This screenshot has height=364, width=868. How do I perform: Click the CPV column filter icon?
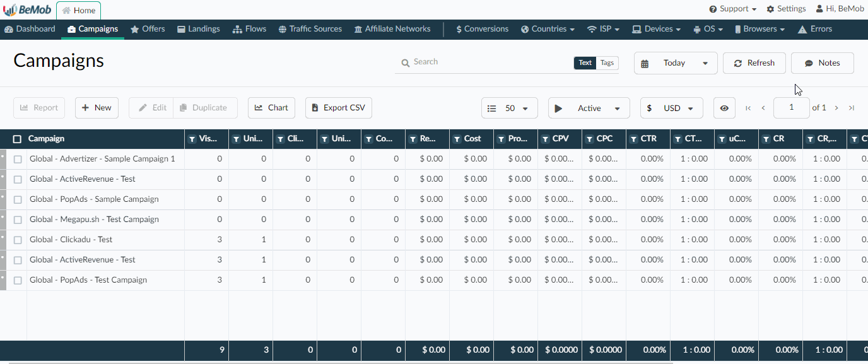[546, 139]
